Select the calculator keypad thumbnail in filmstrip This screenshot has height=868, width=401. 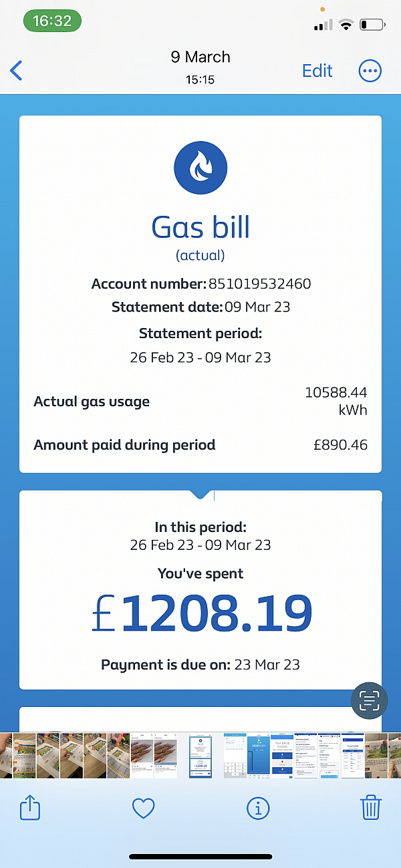tap(235, 755)
